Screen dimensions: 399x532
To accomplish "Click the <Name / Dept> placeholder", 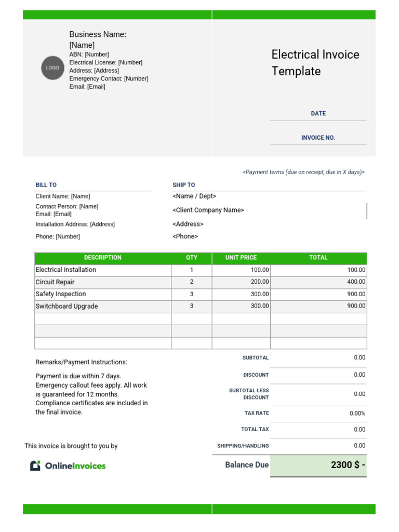I will [194, 196].
